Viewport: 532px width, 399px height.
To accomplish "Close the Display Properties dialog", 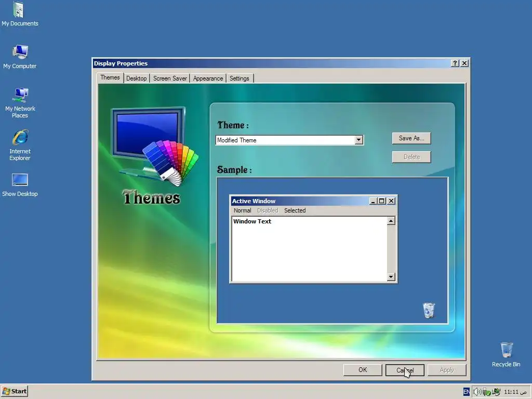I will coord(464,63).
